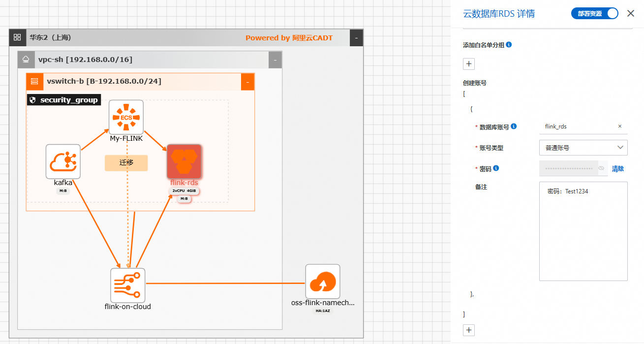Viewport: 644px width, 344px height.
Task: Click the vpc-sh cloud icon
Action: [x=26, y=60]
